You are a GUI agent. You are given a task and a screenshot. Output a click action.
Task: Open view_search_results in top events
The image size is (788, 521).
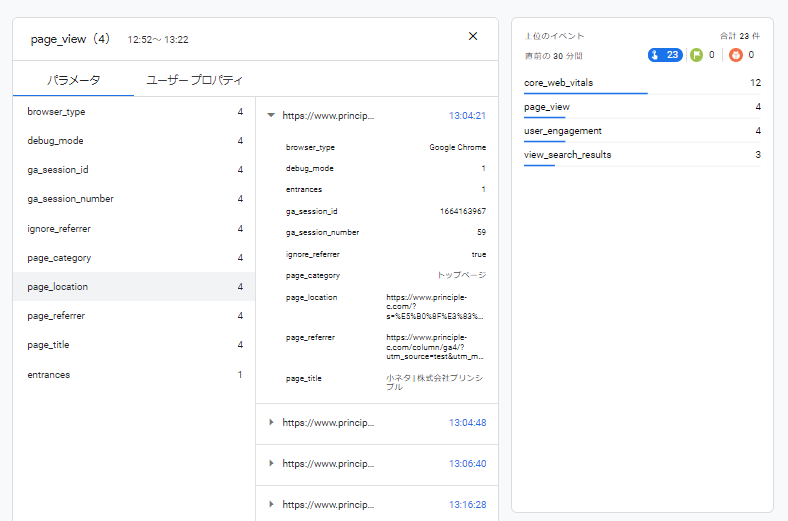pyautogui.click(x=567, y=155)
